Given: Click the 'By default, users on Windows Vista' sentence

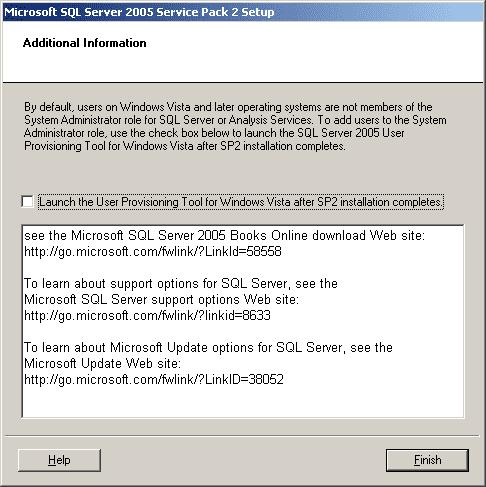Looking at the screenshot, I should pos(228,107).
